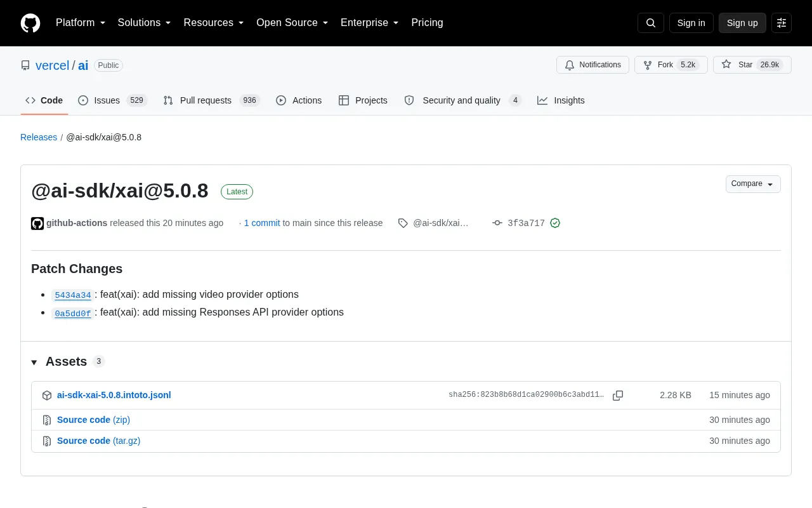Switch to the Issues tab

(x=112, y=100)
